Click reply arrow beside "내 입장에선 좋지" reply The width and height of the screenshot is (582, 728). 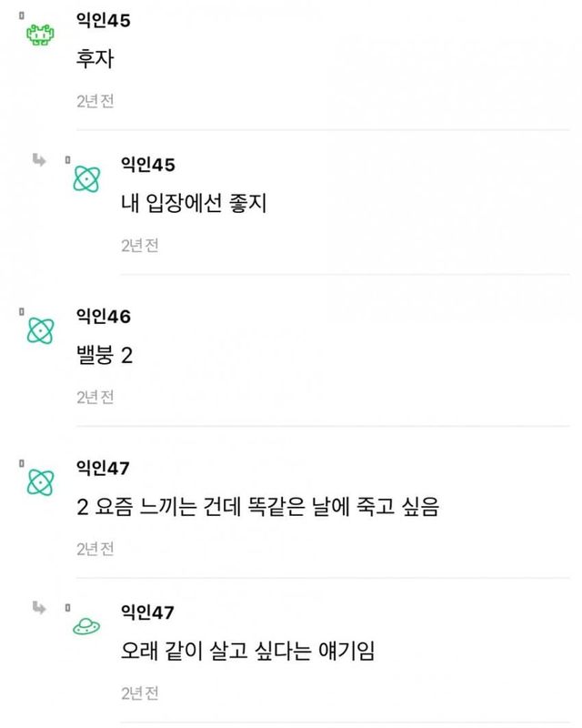coord(40,160)
